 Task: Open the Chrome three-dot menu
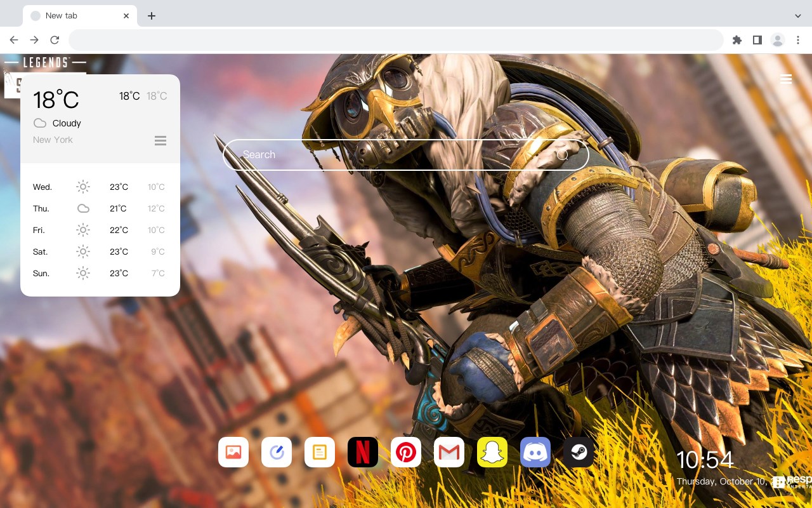click(797, 40)
